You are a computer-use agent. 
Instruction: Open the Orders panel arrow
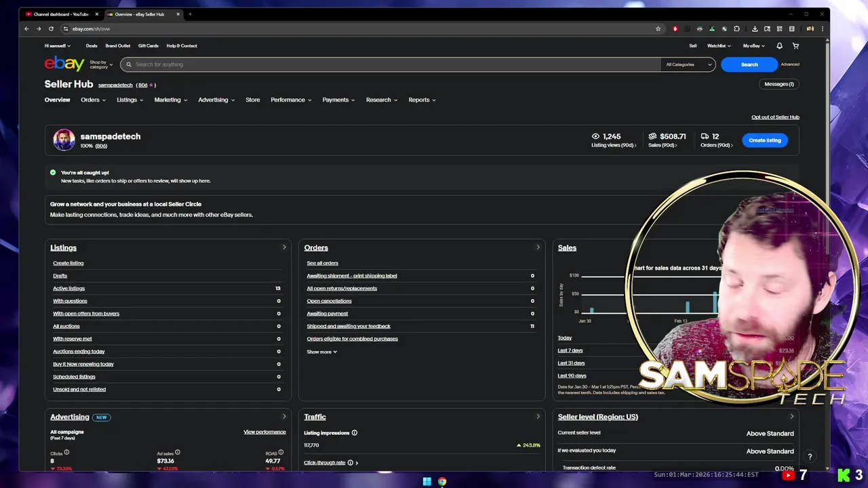[538, 247]
